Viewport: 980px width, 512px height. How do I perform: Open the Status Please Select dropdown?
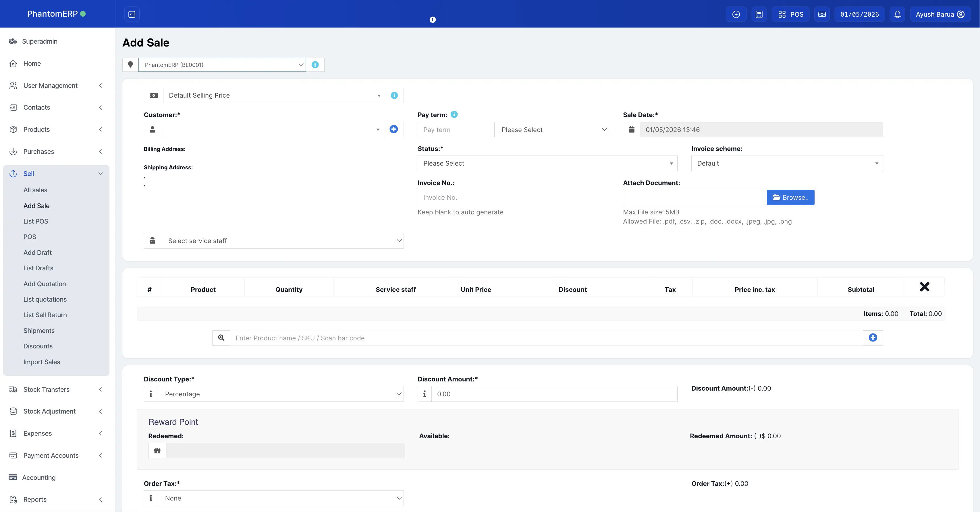(547, 163)
